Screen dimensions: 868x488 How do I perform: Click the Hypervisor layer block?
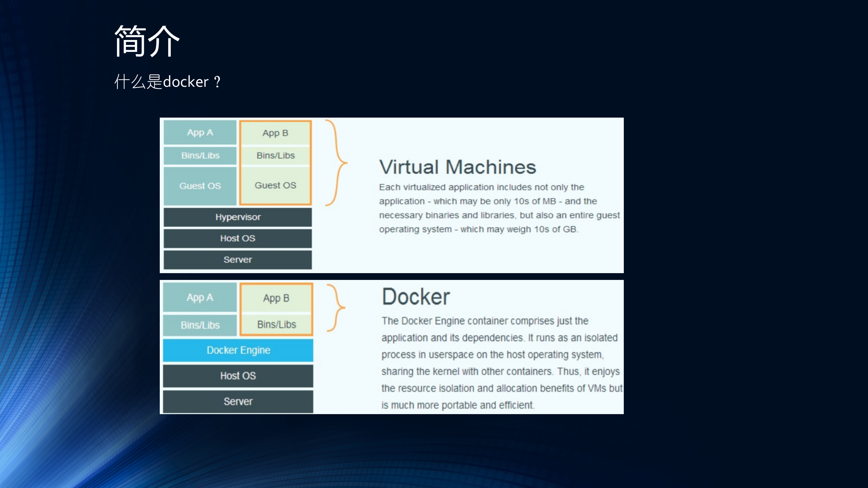[x=237, y=217]
